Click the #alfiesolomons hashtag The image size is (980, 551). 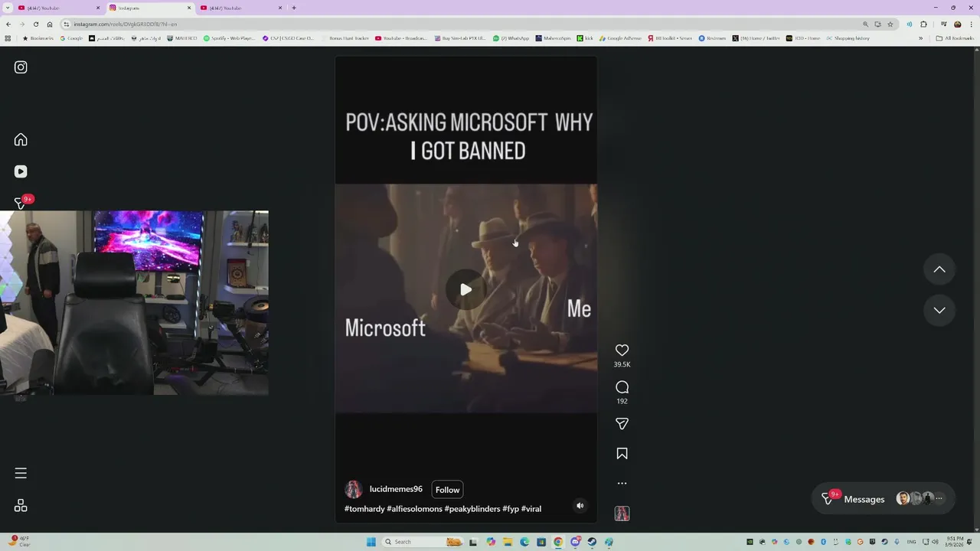(414, 509)
